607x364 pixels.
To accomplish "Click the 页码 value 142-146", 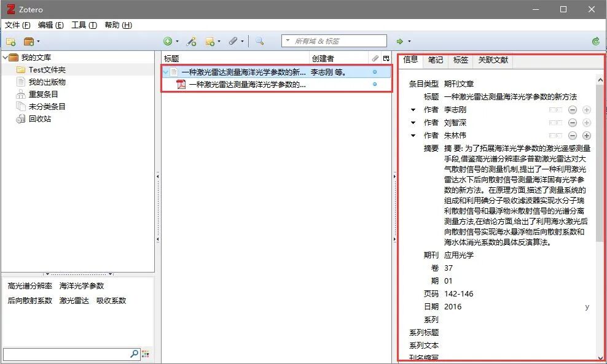I will point(458,293).
